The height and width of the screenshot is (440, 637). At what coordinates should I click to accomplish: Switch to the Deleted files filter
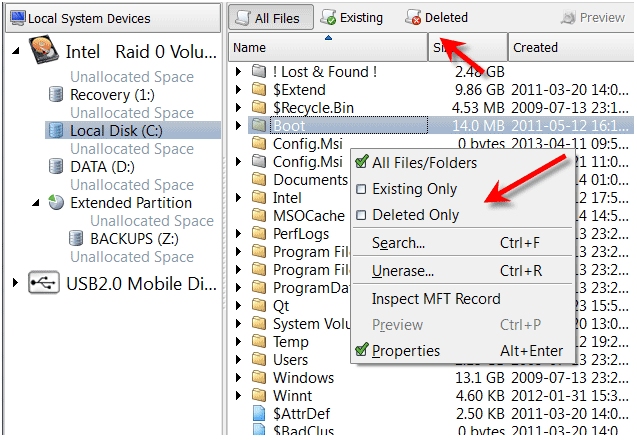437,17
